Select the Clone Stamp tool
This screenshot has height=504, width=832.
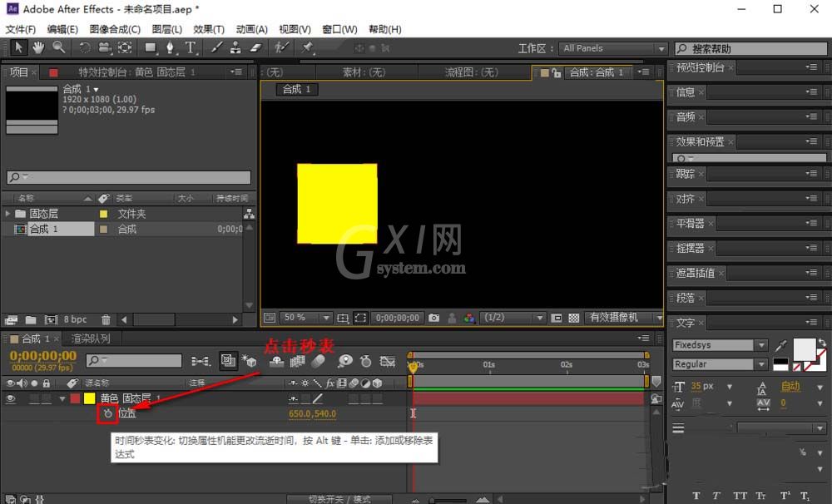tap(235, 47)
